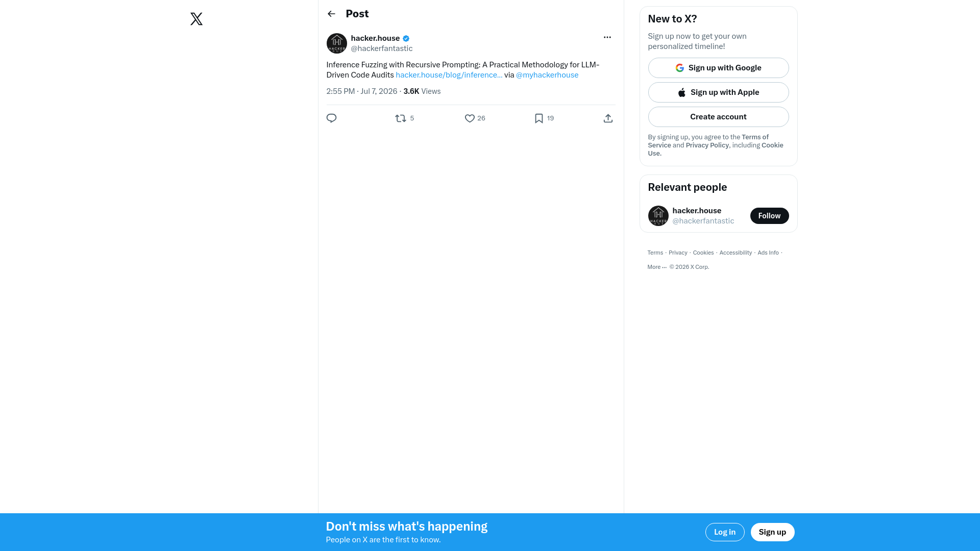This screenshot has height=551, width=980.
Task: Open the Privacy Policy link
Action: (x=707, y=145)
